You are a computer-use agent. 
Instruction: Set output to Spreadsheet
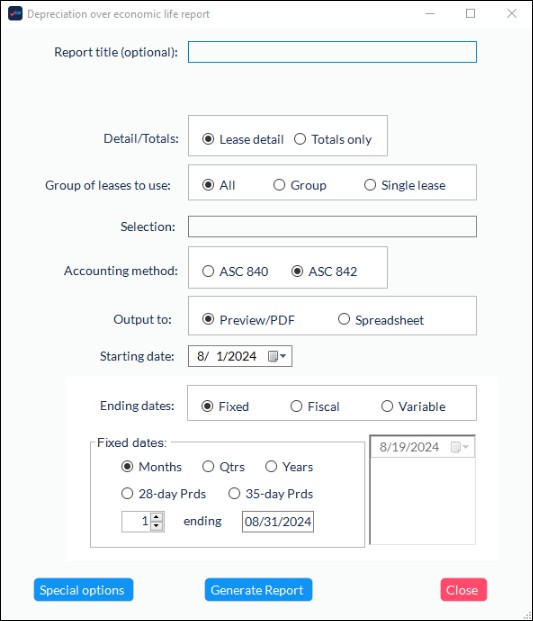click(x=381, y=320)
